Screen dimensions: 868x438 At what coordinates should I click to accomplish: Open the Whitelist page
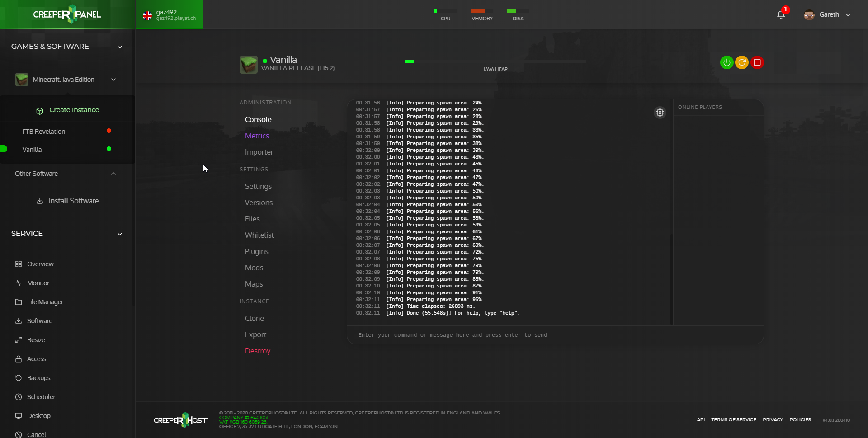tap(259, 235)
